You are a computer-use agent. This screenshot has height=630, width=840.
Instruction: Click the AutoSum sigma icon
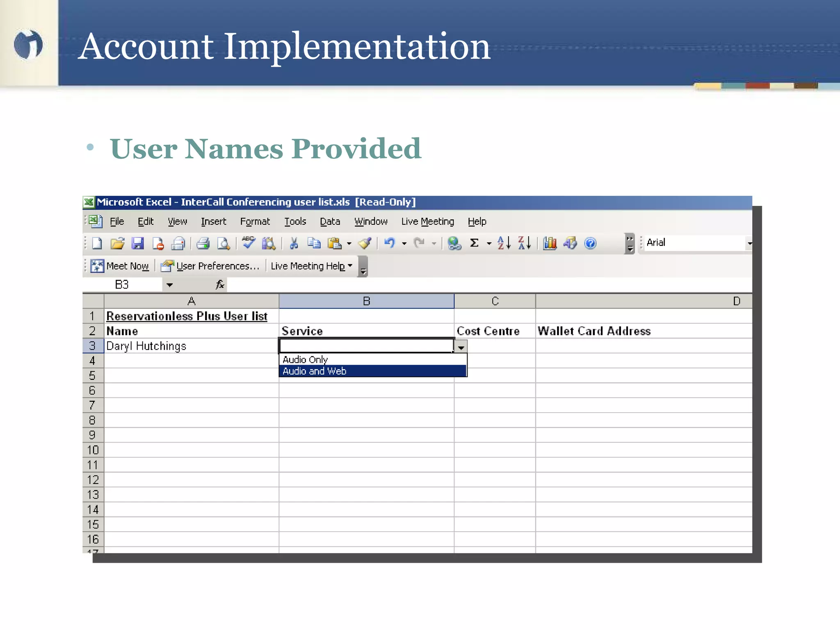(474, 243)
